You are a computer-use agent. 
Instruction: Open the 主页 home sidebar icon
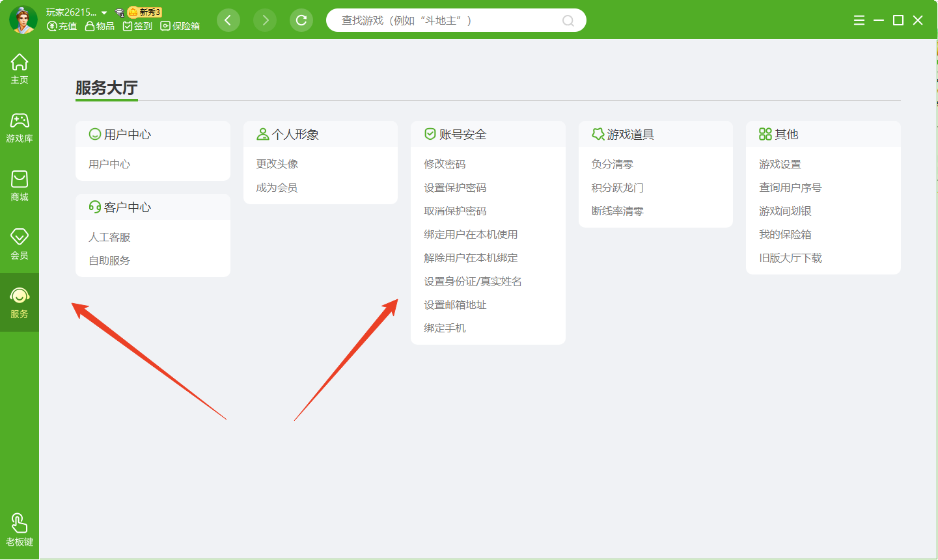(x=20, y=68)
